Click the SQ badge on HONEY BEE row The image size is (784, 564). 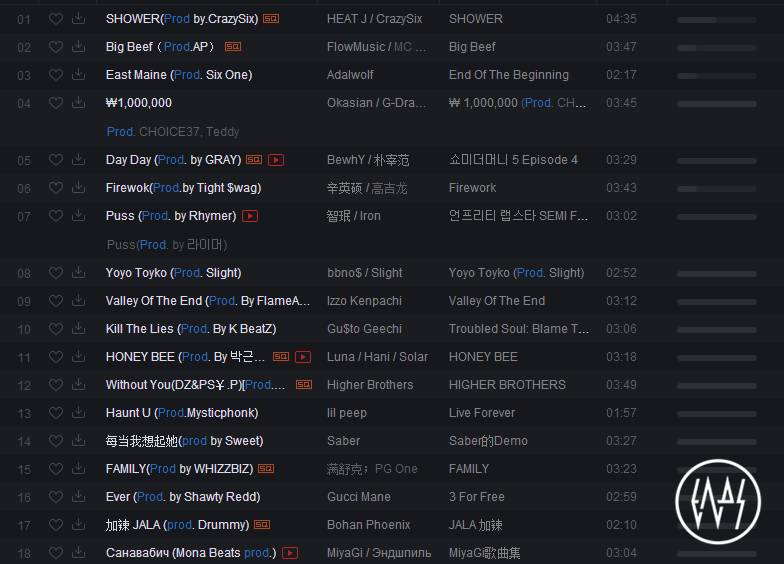[x=280, y=356]
